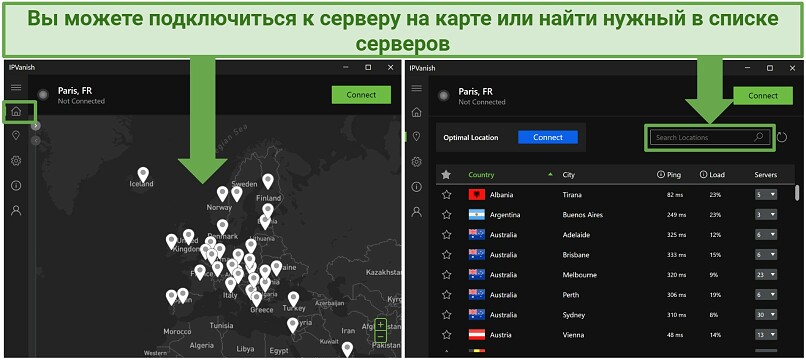Open Tirana servers dropdown showing 5

(766, 195)
